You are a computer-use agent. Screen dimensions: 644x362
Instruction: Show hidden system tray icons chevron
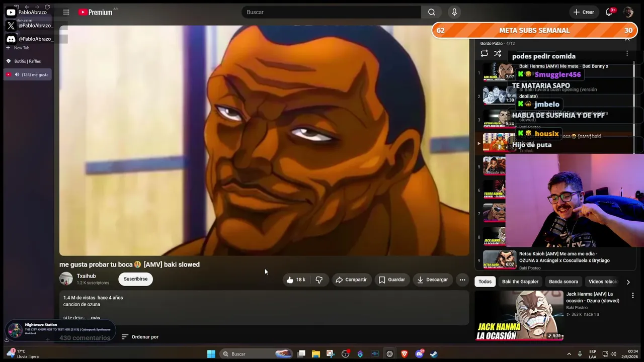(569, 354)
